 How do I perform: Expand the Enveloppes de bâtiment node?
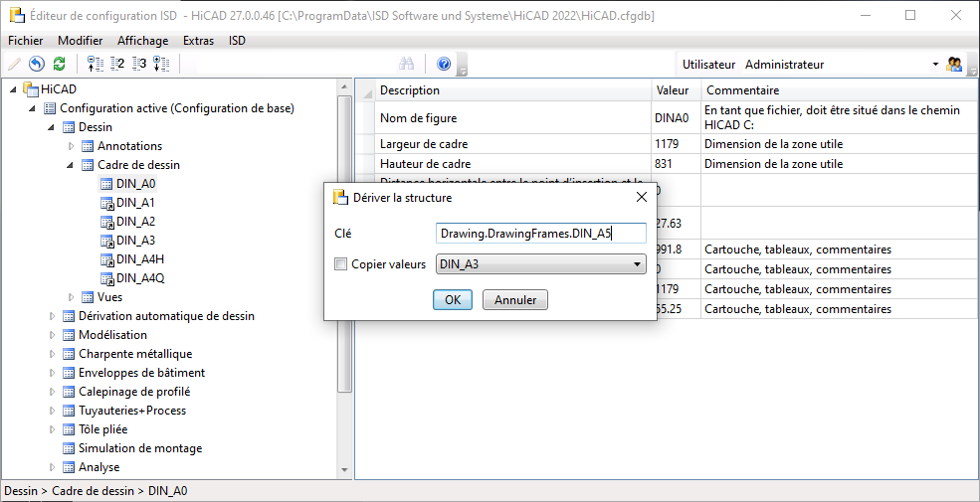coord(52,373)
